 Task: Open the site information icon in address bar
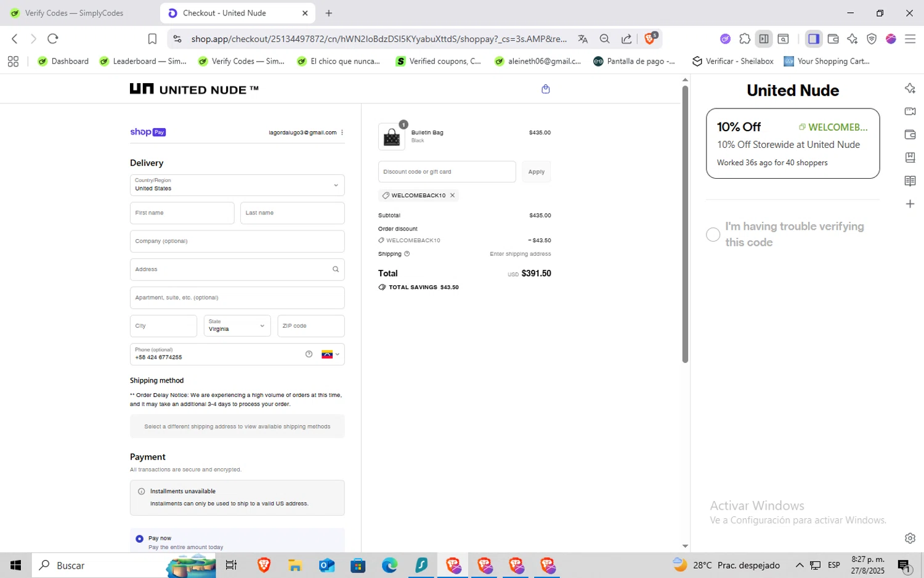pos(177,39)
